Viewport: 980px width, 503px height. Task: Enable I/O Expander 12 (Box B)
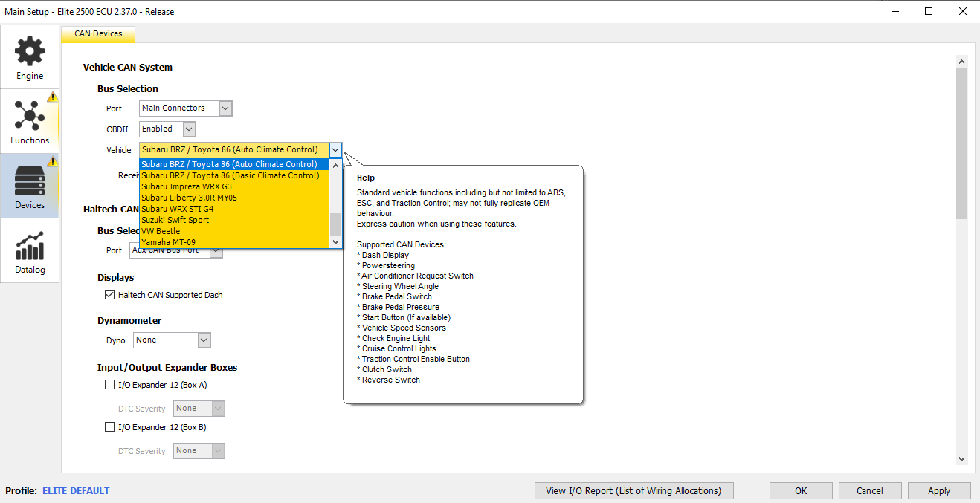coord(110,427)
